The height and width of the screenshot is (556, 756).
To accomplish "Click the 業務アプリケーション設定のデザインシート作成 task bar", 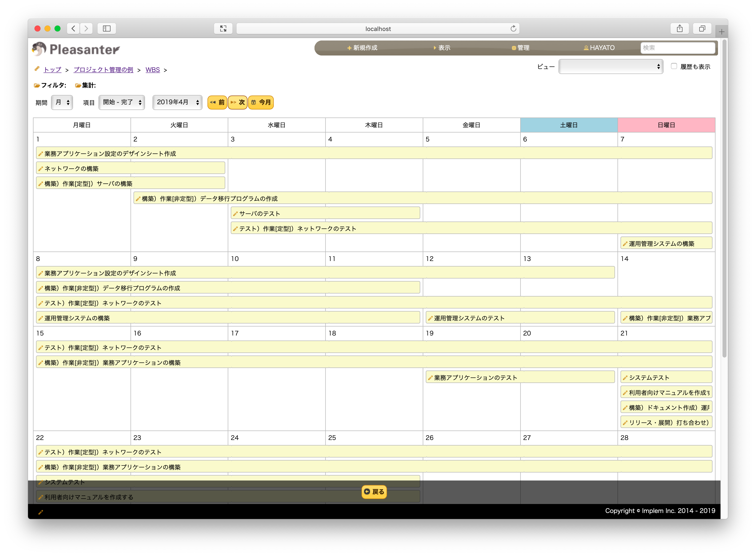I will click(111, 154).
